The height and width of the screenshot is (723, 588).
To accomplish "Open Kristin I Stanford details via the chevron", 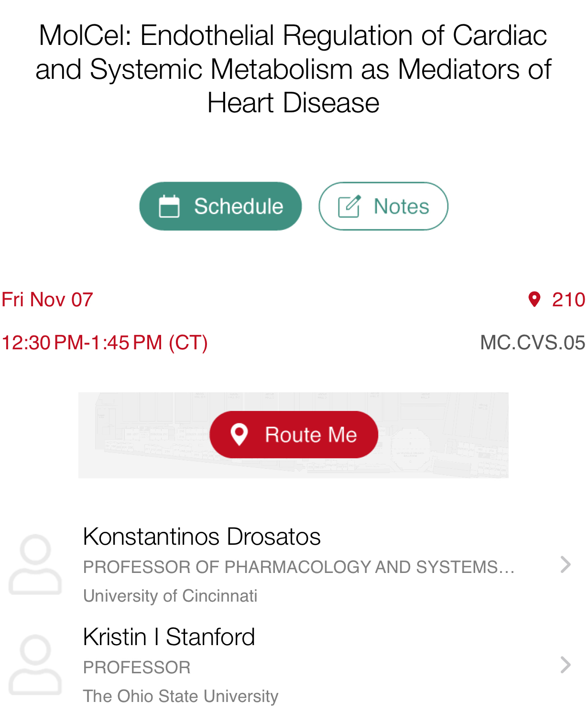I will [x=566, y=665].
